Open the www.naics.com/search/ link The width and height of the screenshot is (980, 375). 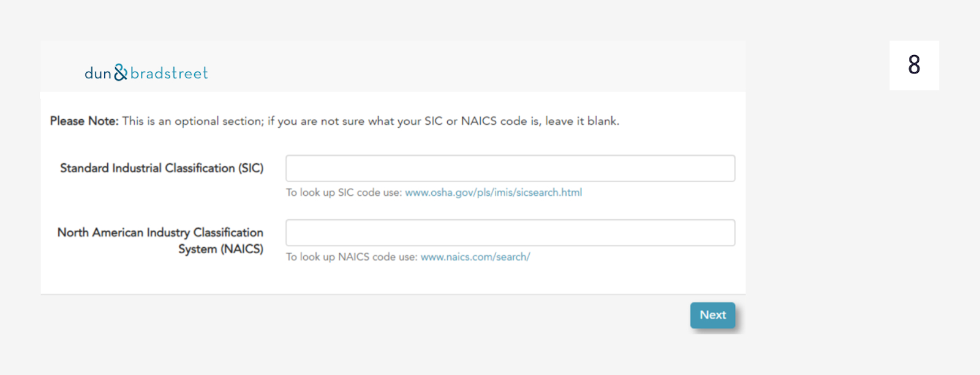pyautogui.click(x=475, y=257)
